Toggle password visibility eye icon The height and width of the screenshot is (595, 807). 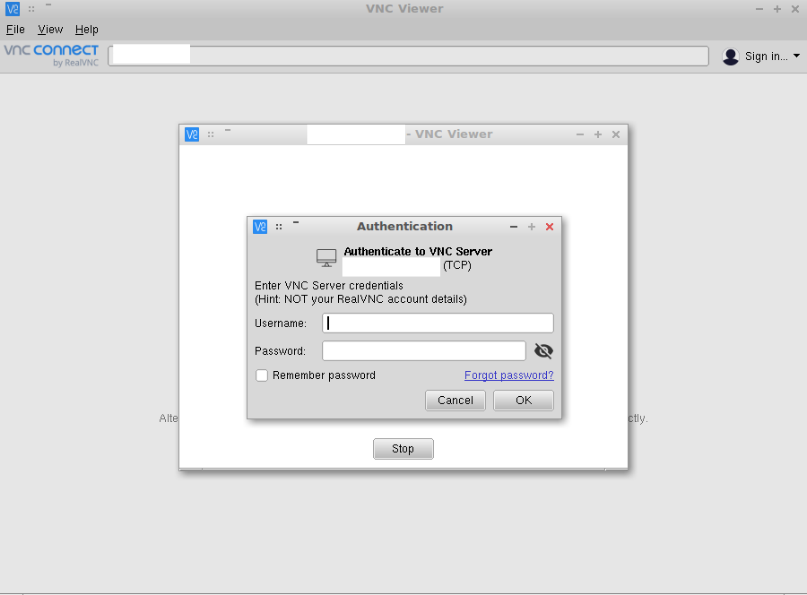pyautogui.click(x=543, y=351)
